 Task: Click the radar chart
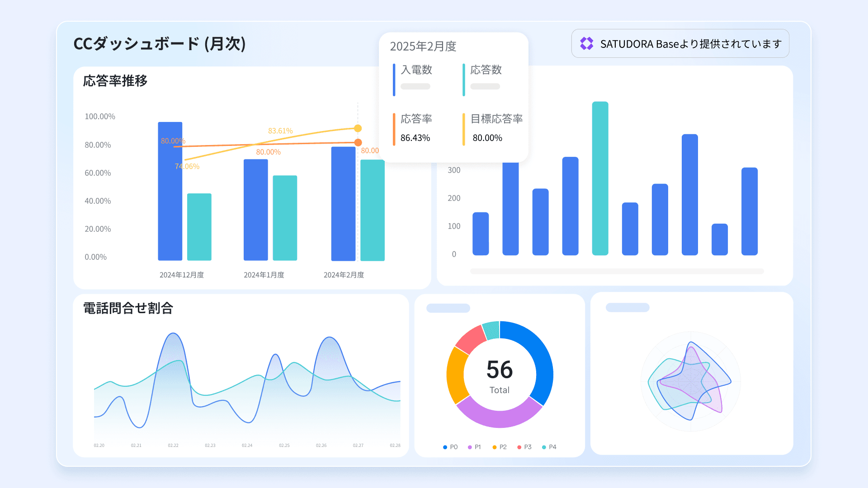(x=690, y=381)
